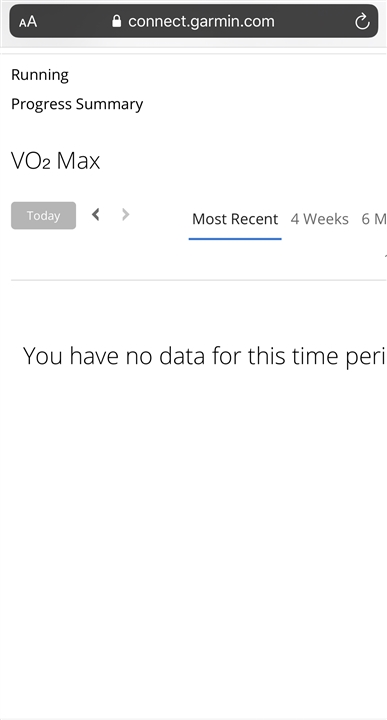Switch to the partially visible 6 M tab
The width and height of the screenshot is (387, 720).
374,219
